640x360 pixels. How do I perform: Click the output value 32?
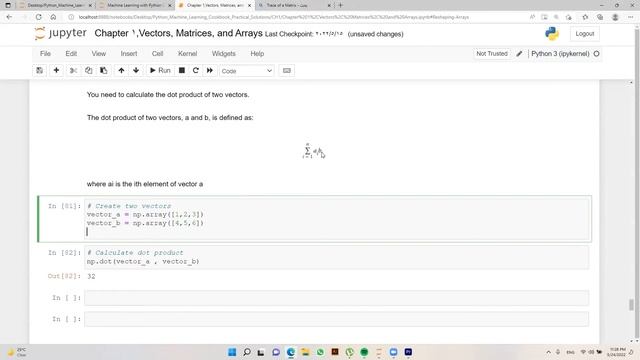click(91, 276)
